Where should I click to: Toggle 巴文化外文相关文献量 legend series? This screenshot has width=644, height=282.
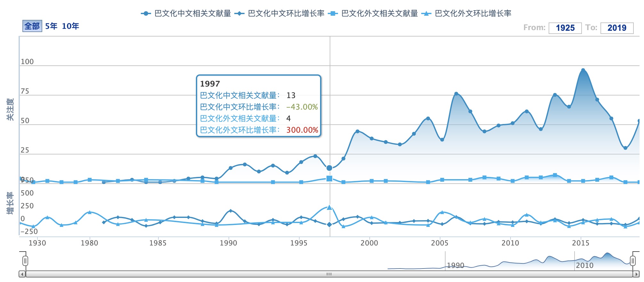point(373,13)
